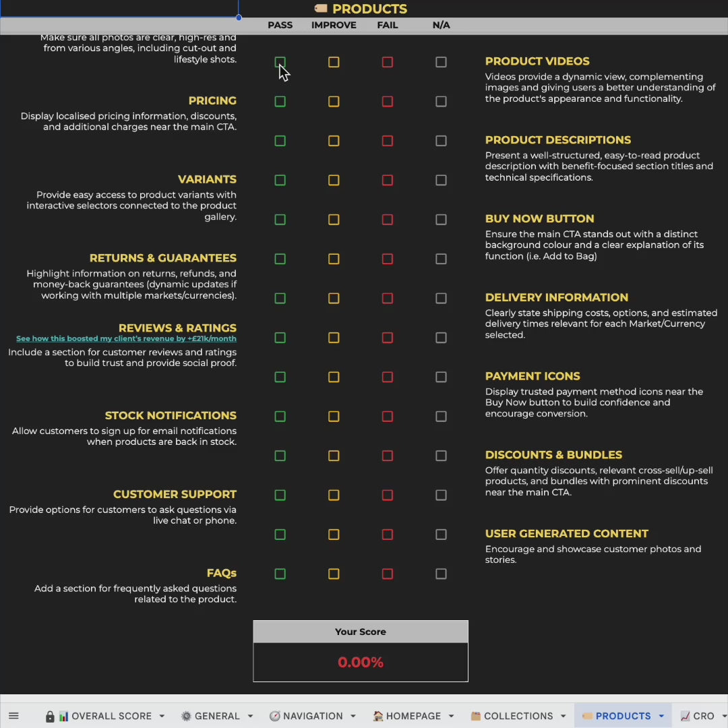Expand the COLLECTIONS tab dropdown arrow
Screen dimensions: 728x728
(x=564, y=716)
